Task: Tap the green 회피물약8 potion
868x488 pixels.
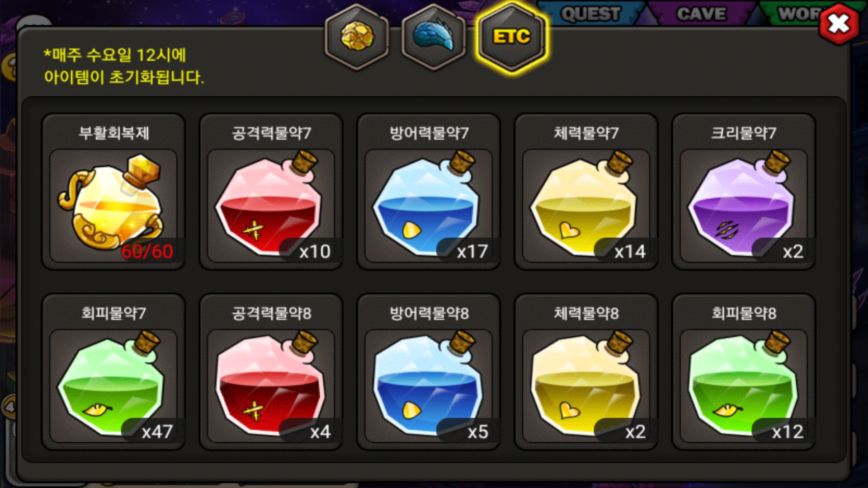Action: pos(744,372)
